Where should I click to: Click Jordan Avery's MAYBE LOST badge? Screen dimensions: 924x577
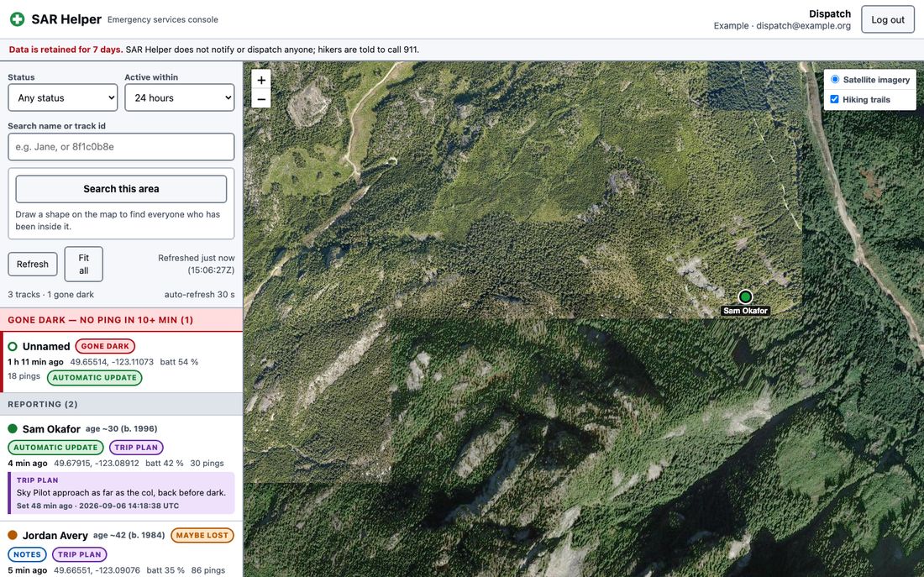coord(202,535)
